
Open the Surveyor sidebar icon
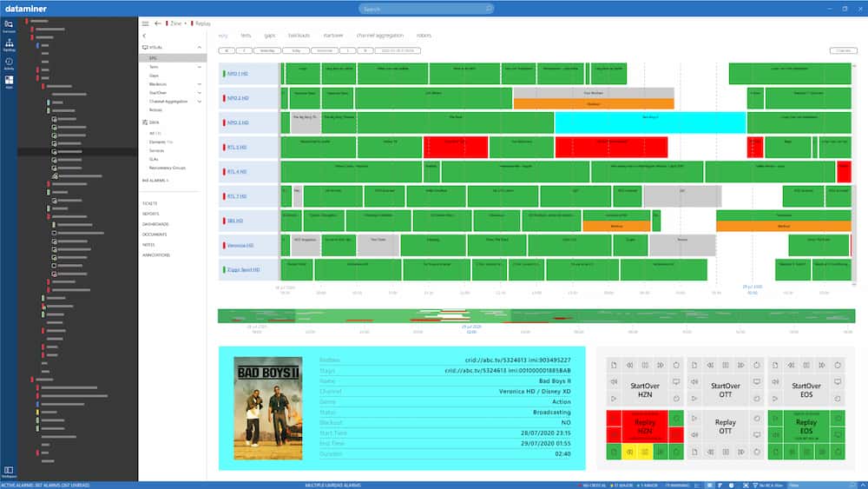[9, 25]
